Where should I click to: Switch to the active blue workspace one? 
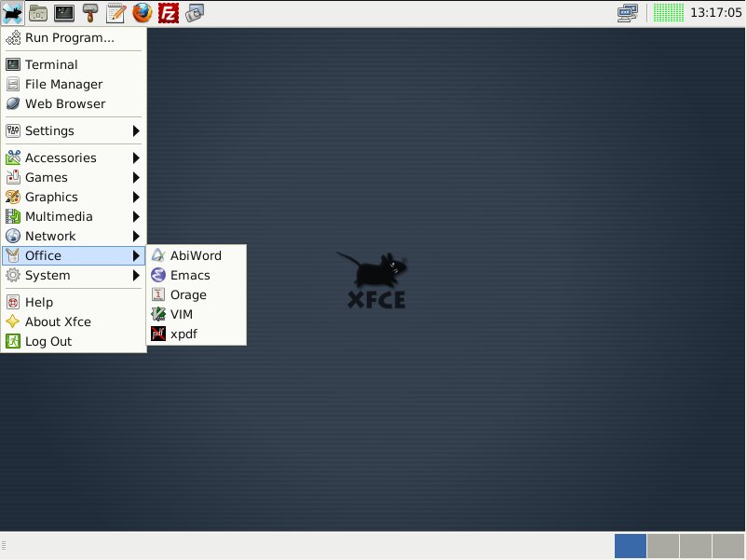(x=631, y=545)
